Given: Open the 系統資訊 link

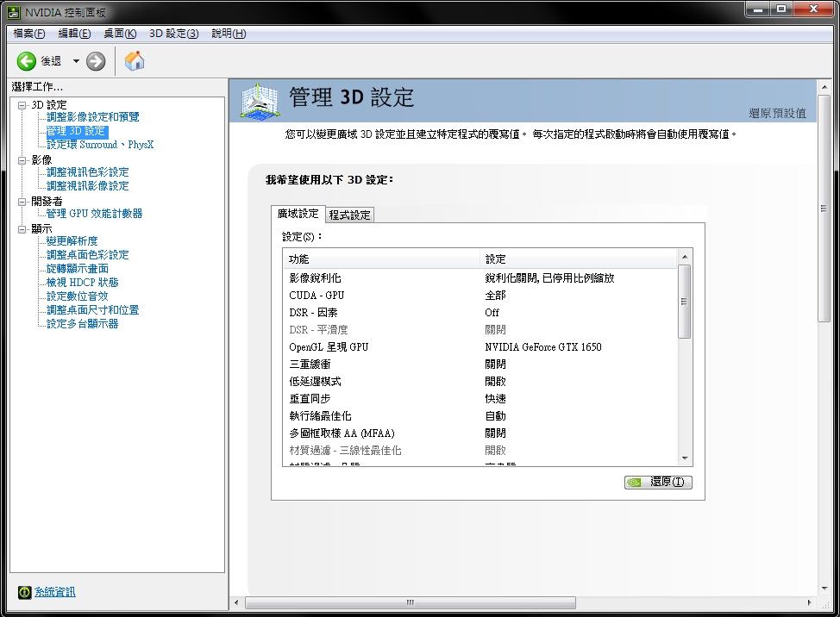Looking at the screenshot, I should (x=54, y=592).
